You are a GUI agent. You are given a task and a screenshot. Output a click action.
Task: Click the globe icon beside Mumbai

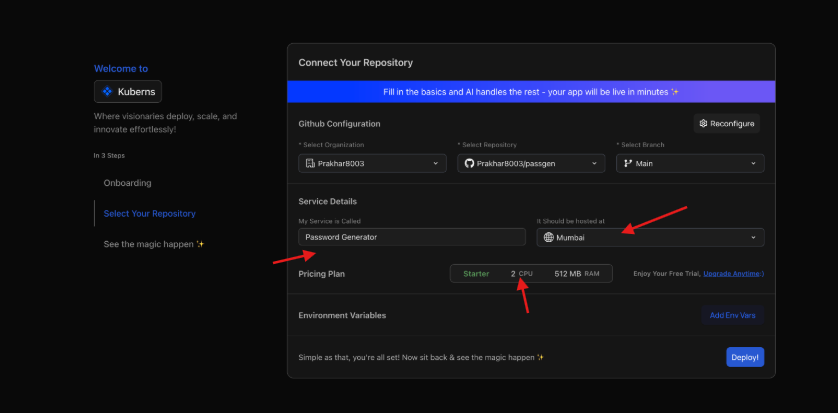(x=548, y=238)
